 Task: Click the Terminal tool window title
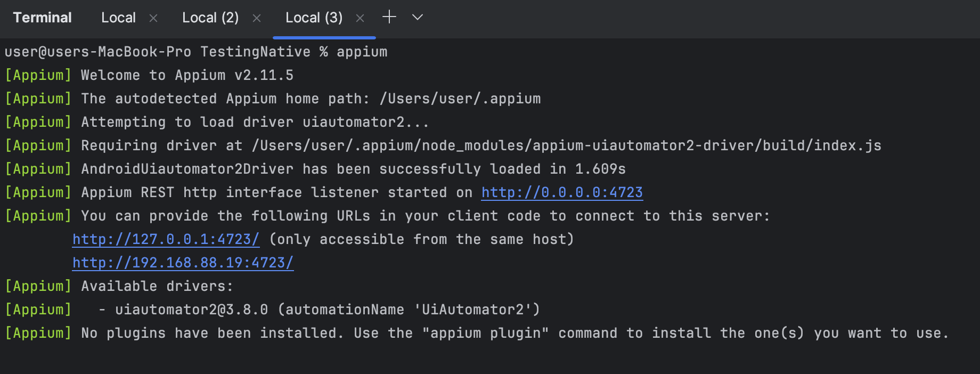pos(42,18)
